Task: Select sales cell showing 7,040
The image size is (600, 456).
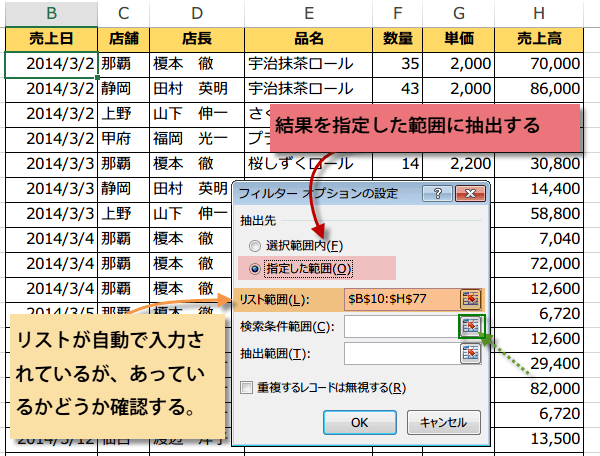Action: [539, 239]
